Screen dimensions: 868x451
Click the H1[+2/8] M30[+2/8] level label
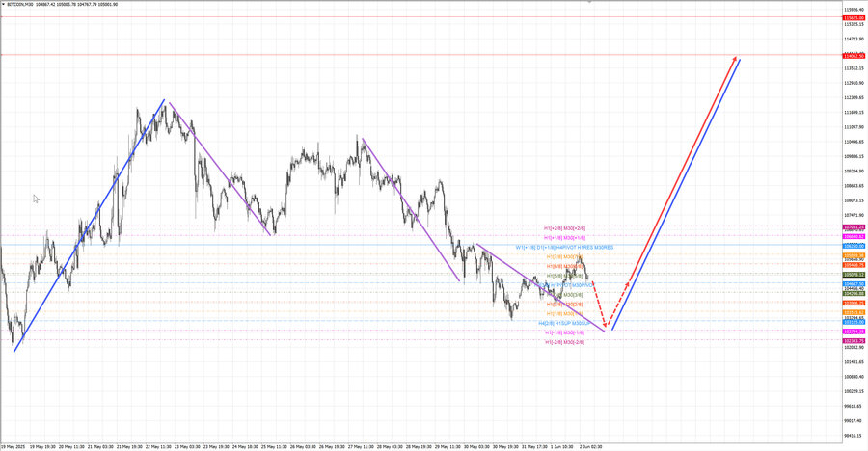coord(564,228)
